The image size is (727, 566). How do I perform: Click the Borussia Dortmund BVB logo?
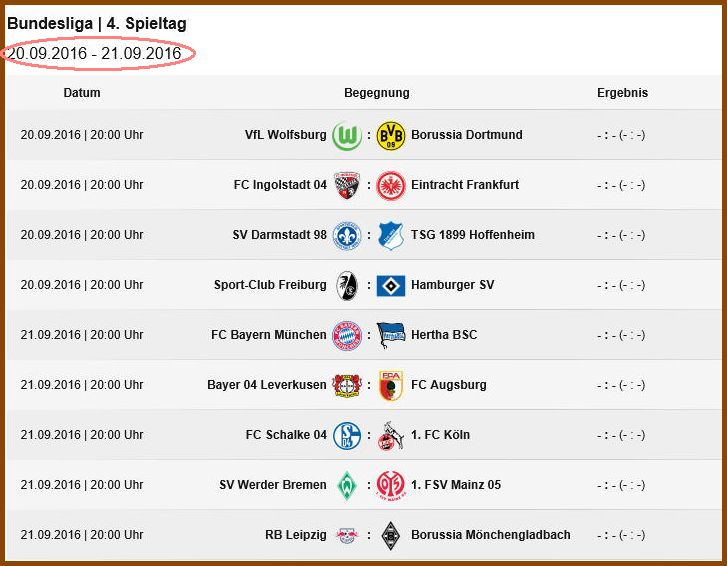pos(391,136)
